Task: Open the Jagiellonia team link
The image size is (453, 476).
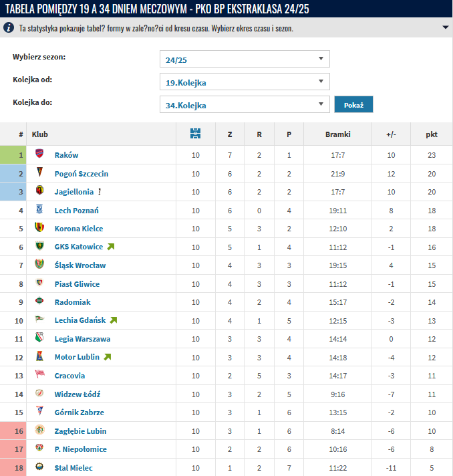Action: [74, 192]
